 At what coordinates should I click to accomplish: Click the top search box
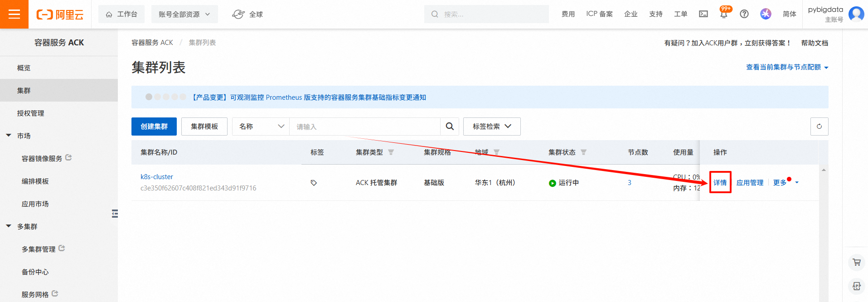tap(486, 14)
